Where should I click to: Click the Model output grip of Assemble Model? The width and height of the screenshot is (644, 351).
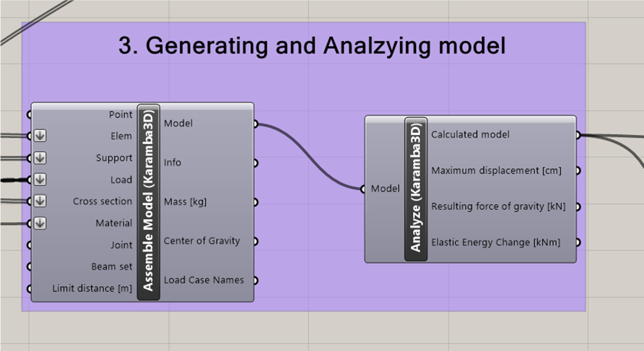255,124
